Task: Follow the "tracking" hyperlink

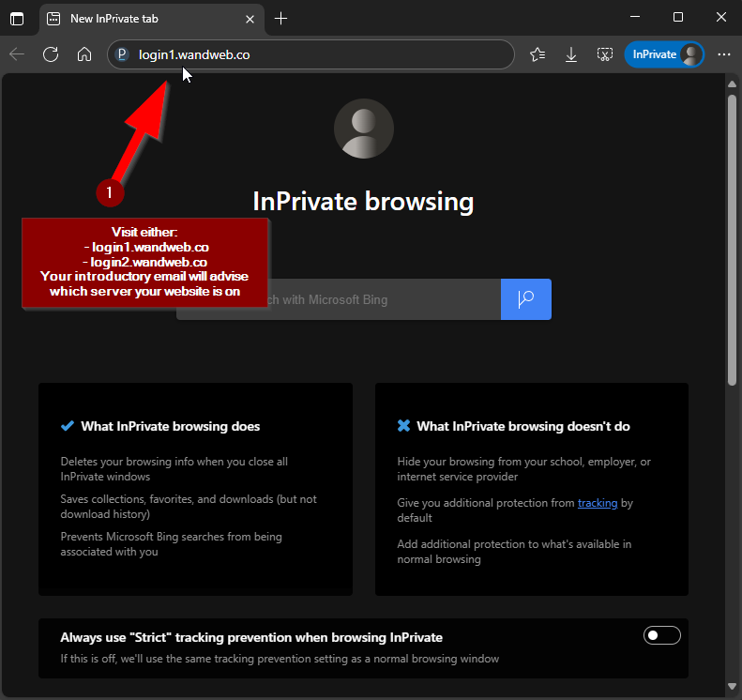Action: [598, 503]
